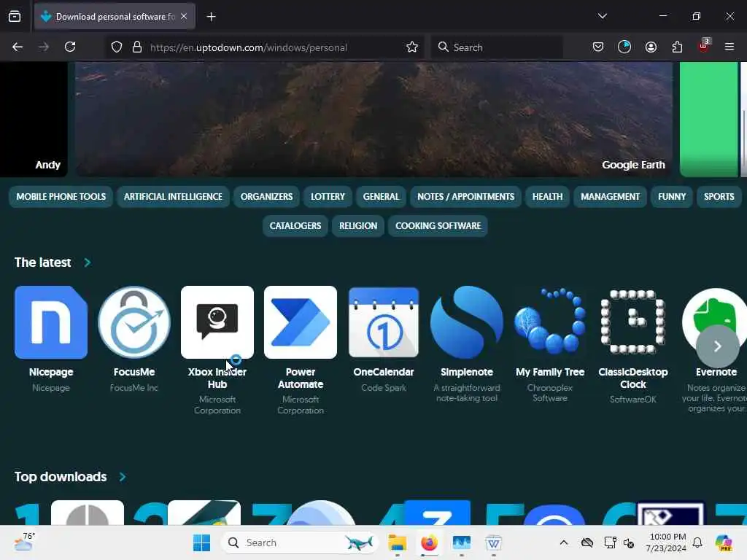
Task: Choose the FUNNY category tag
Action: click(x=672, y=197)
